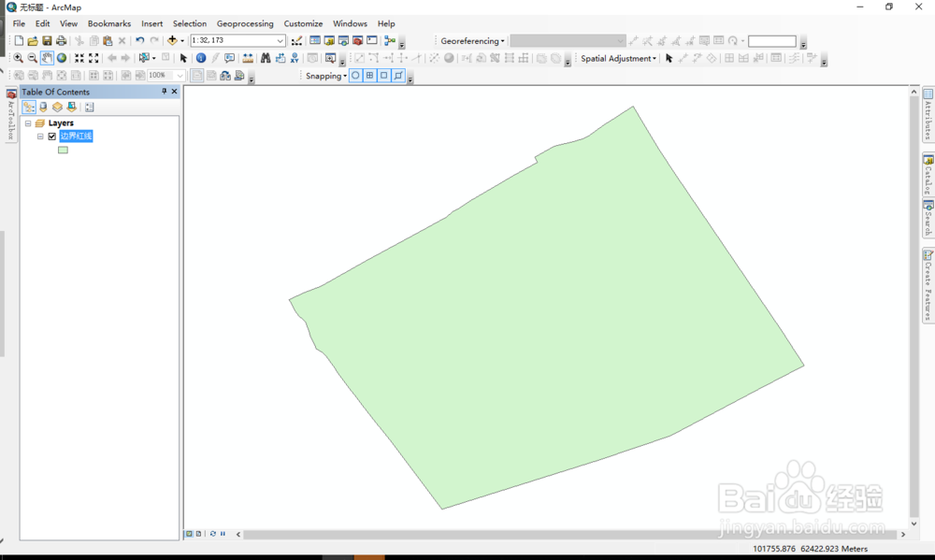Activate the Identify tool
This screenshot has width=935, height=560.
pyautogui.click(x=201, y=58)
